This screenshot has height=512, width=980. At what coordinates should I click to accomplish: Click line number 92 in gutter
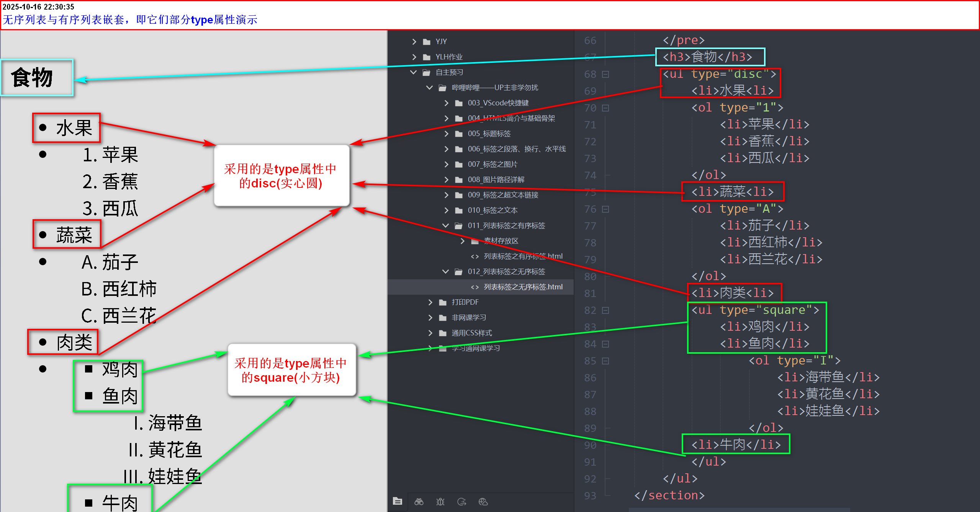(590, 479)
